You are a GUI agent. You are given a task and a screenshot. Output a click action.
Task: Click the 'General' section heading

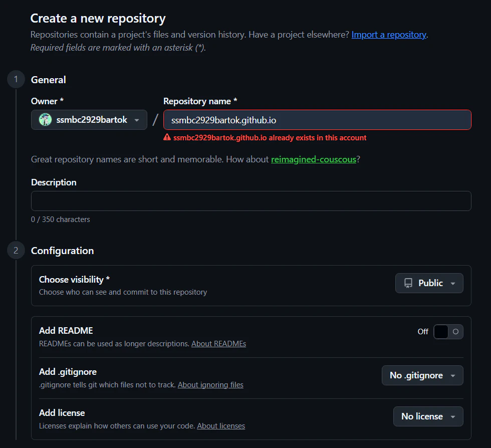(x=48, y=80)
